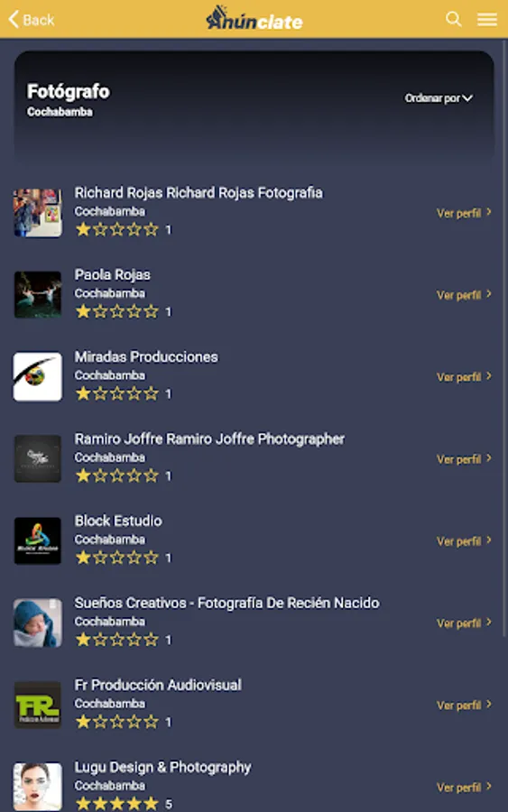Viewport: 508px width, 812px height.
Task: Tap the Block Estudio logo icon
Action: pyautogui.click(x=37, y=540)
